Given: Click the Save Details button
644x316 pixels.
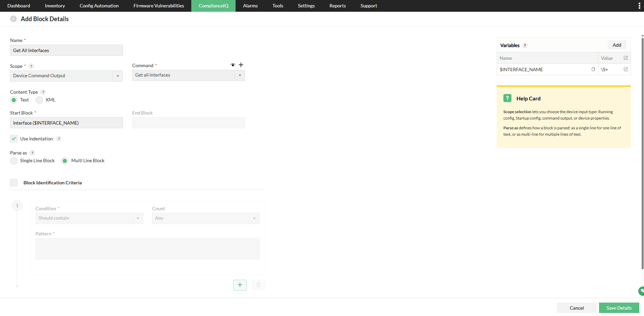Looking at the screenshot, I should point(619,308).
